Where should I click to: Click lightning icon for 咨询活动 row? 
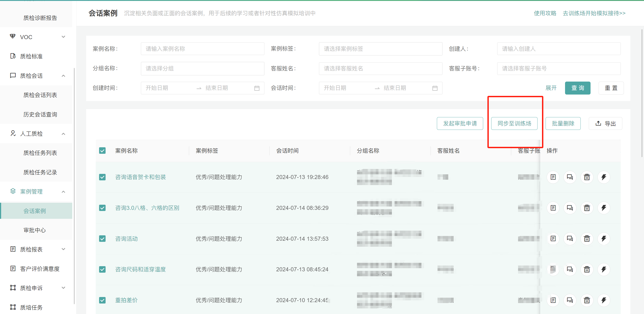604,238
